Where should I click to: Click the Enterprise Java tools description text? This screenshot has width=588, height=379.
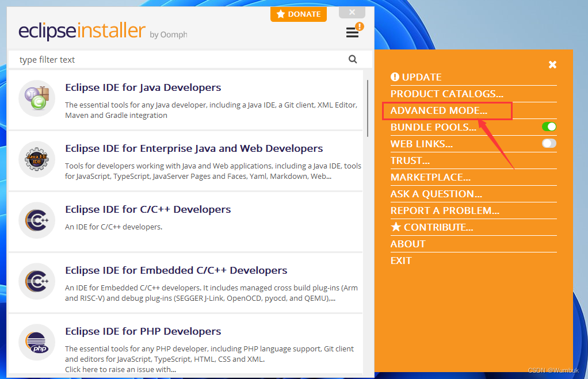pyautogui.click(x=213, y=171)
